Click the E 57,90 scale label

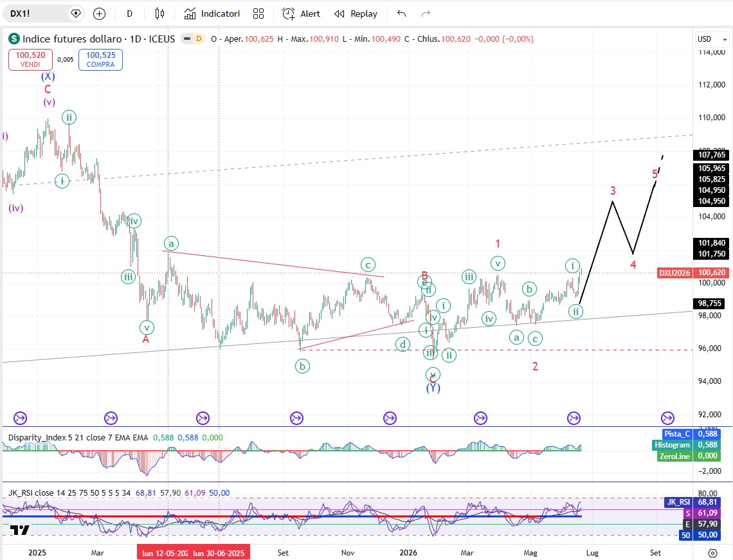(701, 524)
